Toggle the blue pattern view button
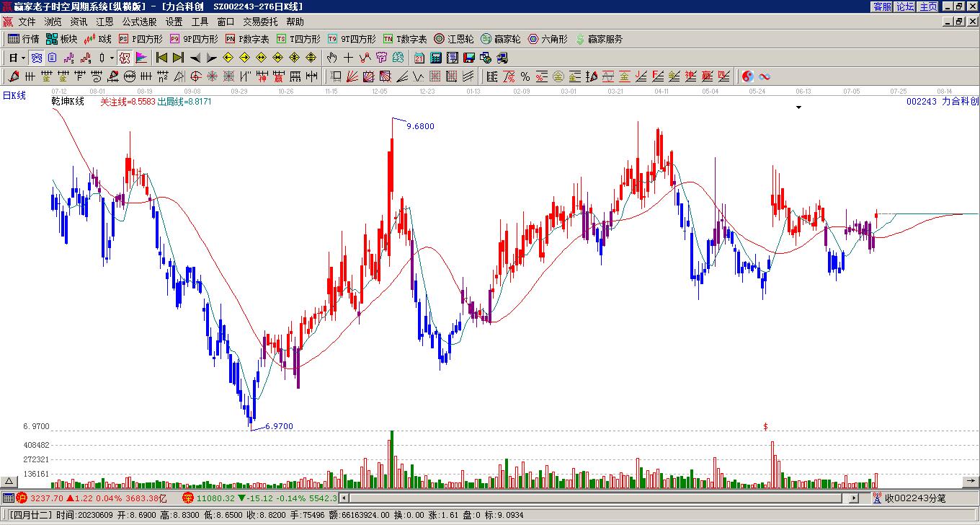The height and width of the screenshot is (525, 980). pos(36,58)
